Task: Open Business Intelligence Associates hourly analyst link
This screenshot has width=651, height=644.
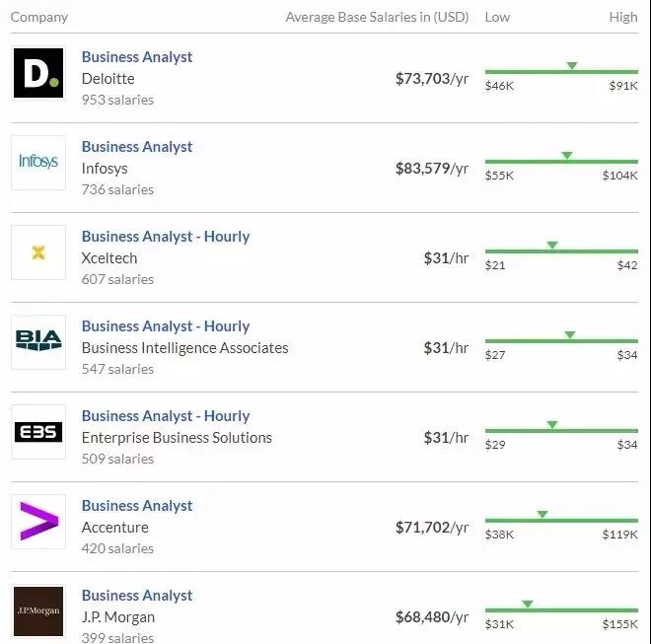Action: (166, 326)
